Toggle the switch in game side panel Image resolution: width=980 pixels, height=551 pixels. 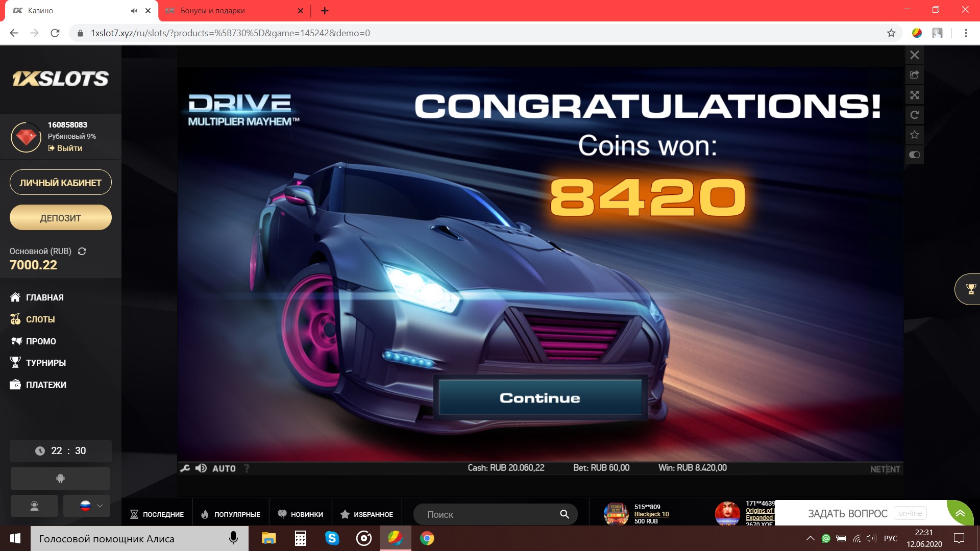[x=915, y=155]
